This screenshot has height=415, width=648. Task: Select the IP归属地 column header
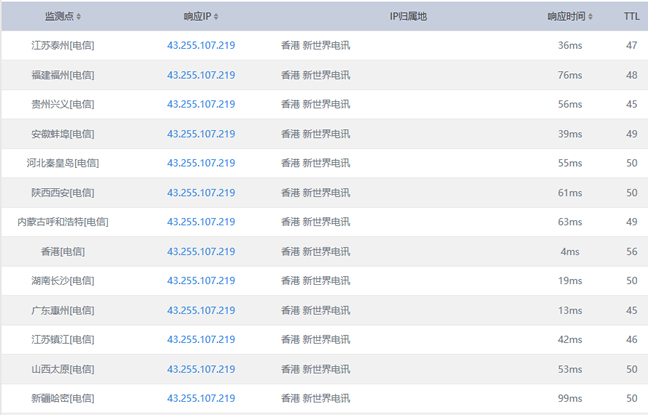[x=407, y=16]
